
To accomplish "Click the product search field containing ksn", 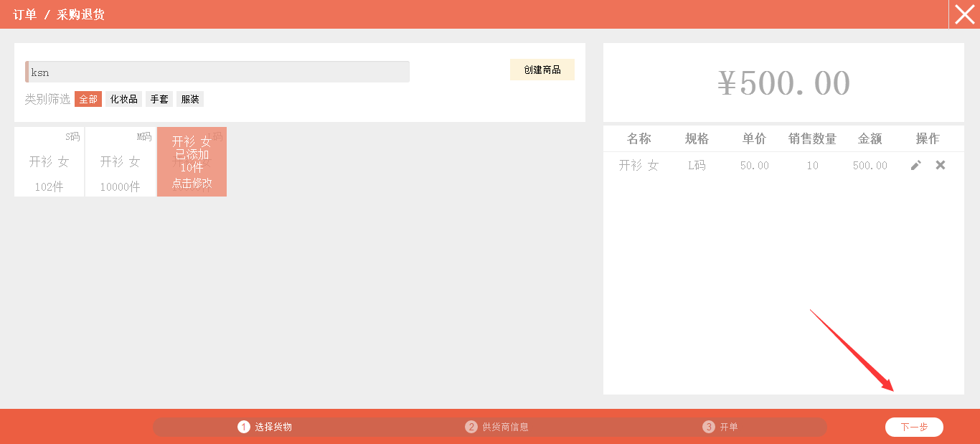I will click(x=217, y=72).
